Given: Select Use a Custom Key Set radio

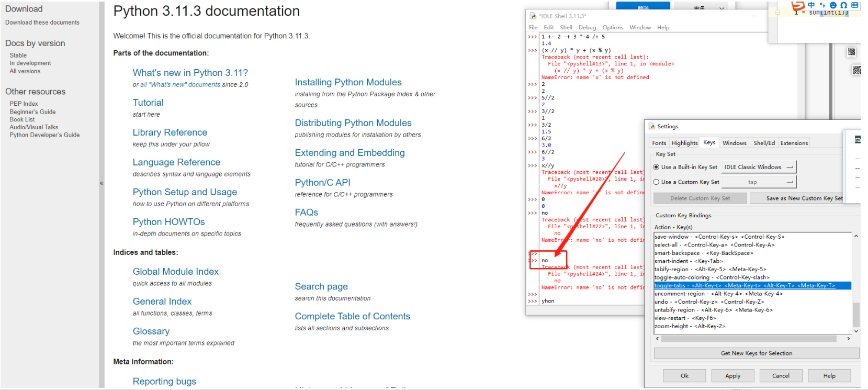Looking at the screenshot, I should pos(656,182).
